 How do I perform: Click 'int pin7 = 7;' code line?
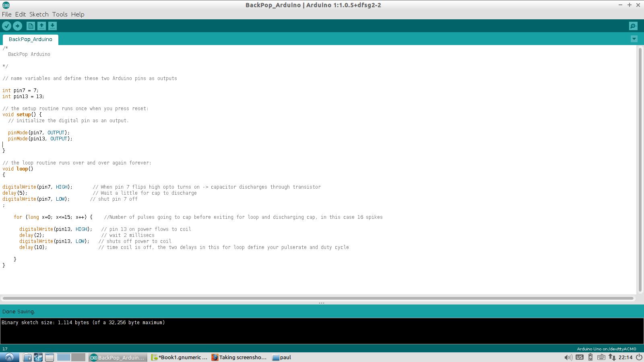[x=21, y=90]
